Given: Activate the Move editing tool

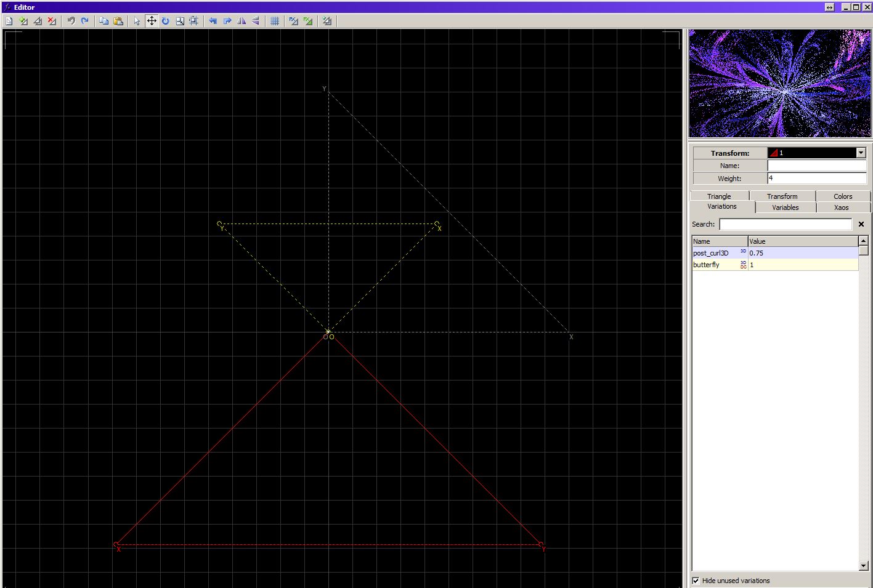Looking at the screenshot, I should tap(151, 20).
